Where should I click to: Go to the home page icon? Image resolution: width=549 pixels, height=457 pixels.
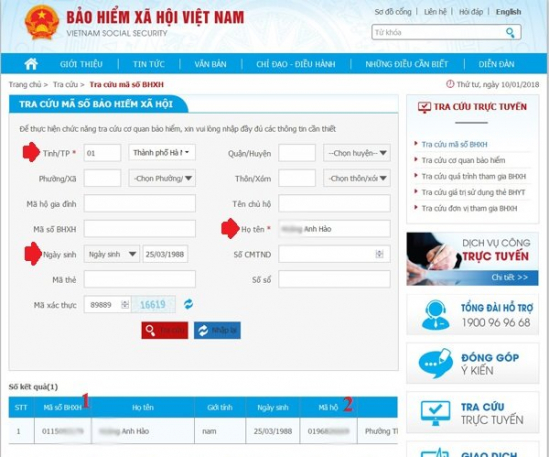[x=31, y=64]
